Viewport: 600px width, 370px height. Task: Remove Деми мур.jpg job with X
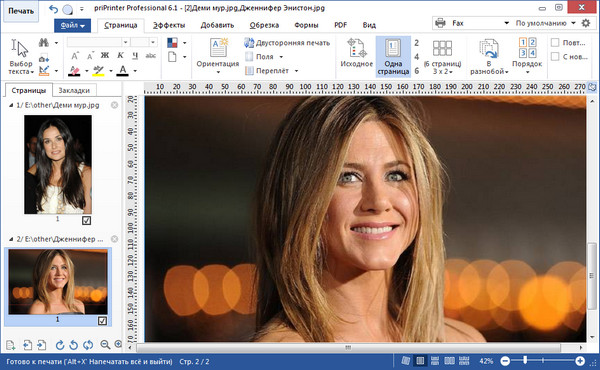pos(114,105)
